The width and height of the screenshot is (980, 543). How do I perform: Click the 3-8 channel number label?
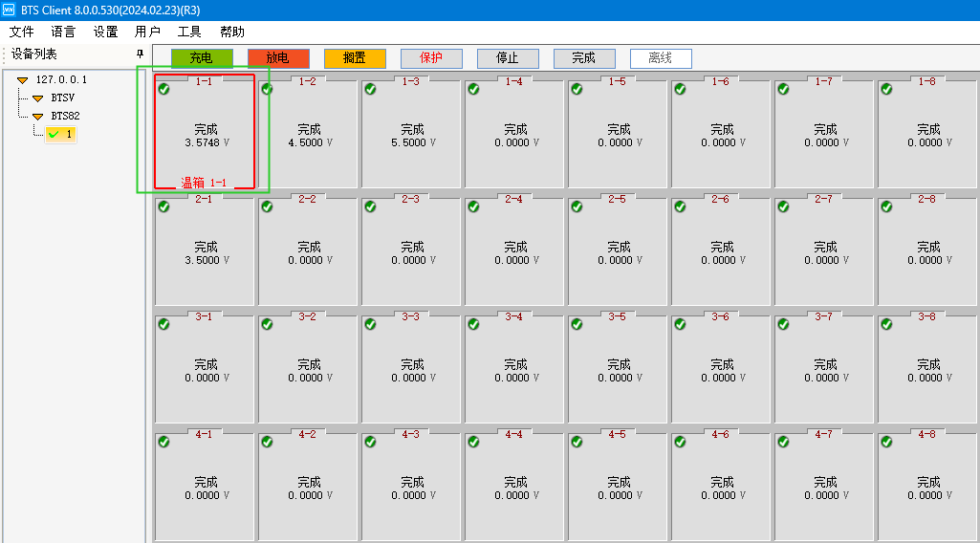tap(926, 316)
